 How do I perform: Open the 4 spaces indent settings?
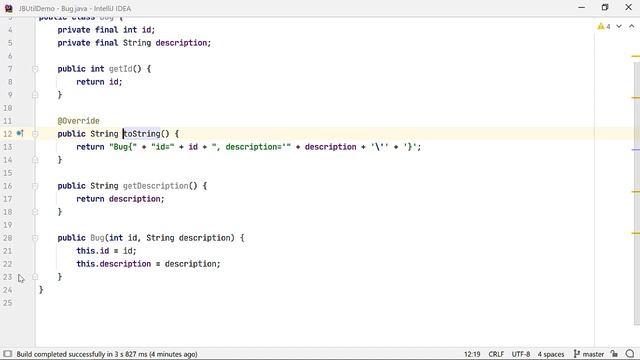pos(551,354)
